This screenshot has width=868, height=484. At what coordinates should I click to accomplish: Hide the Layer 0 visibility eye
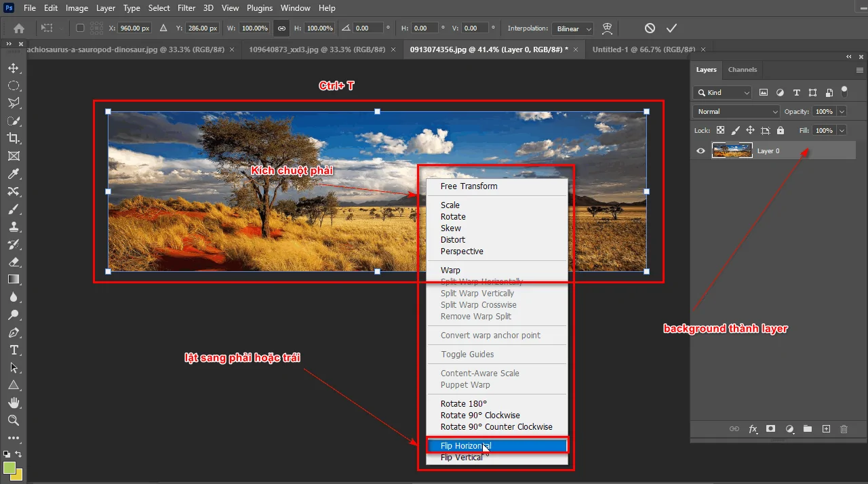click(701, 150)
